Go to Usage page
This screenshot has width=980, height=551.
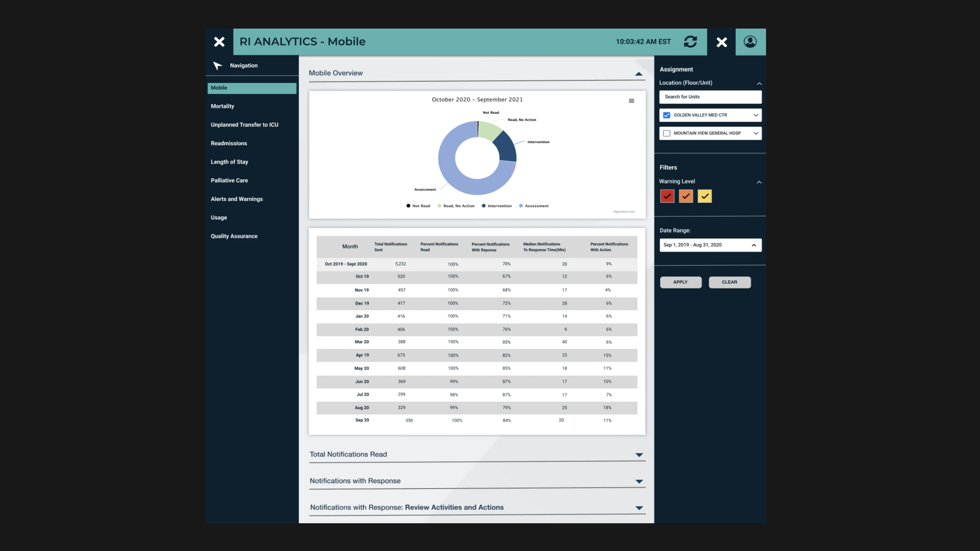219,218
